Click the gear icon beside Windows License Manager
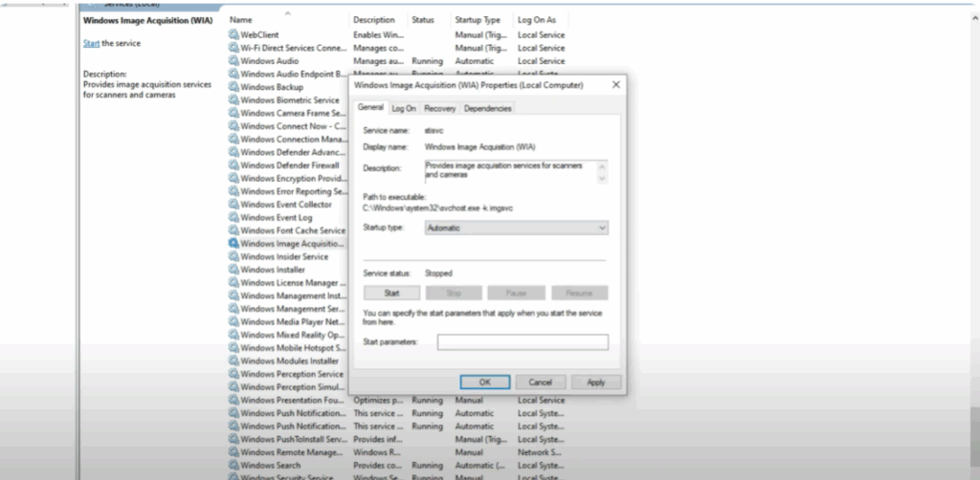This screenshot has width=980, height=480. (234, 283)
